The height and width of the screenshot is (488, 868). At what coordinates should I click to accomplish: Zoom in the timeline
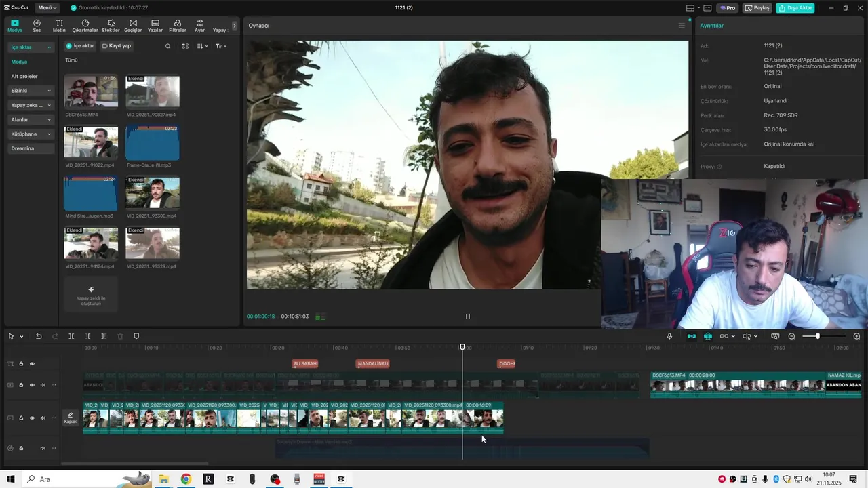coord(856,336)
